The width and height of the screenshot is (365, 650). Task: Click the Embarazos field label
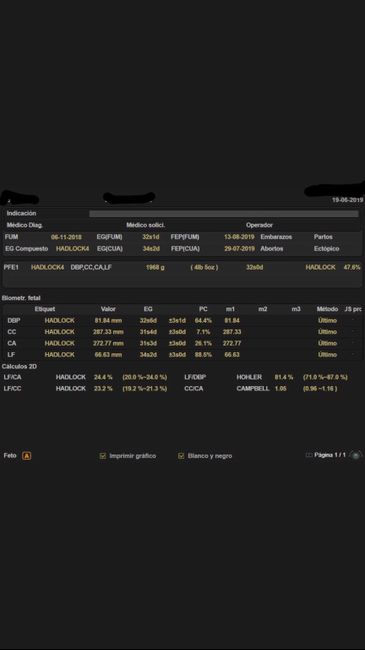[276, 237]
